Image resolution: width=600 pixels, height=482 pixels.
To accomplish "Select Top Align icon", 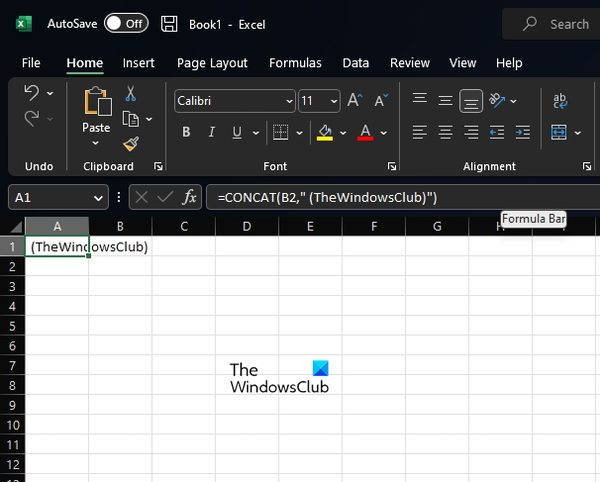I will (x=420, y=99).
